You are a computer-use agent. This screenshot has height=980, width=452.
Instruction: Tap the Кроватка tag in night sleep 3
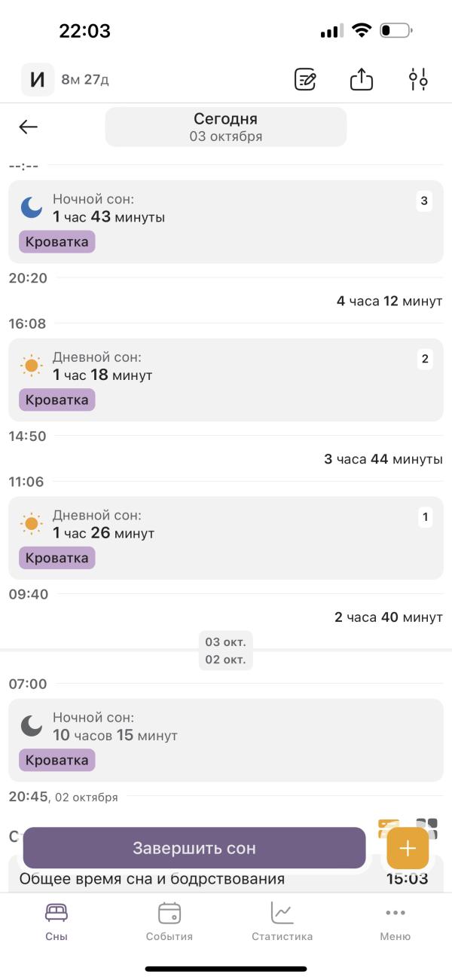click(57, 242)
